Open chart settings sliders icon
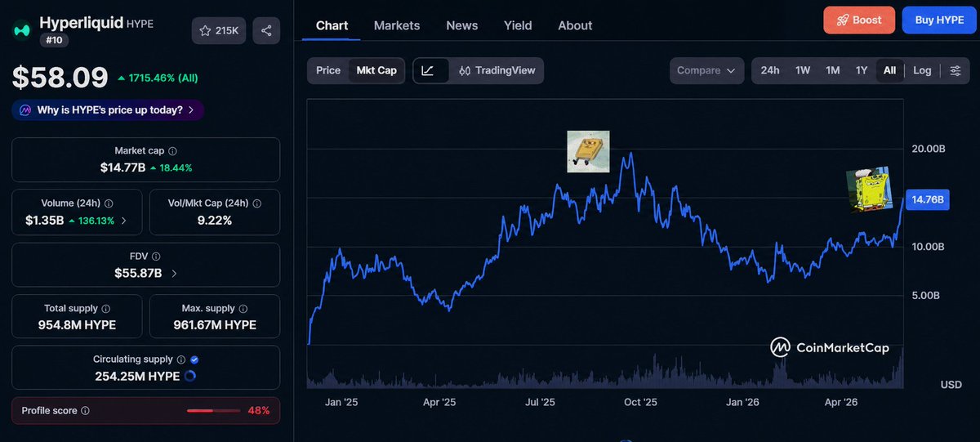Image resolution: width=980 pixels, height=442 pixels. (955, 70)
